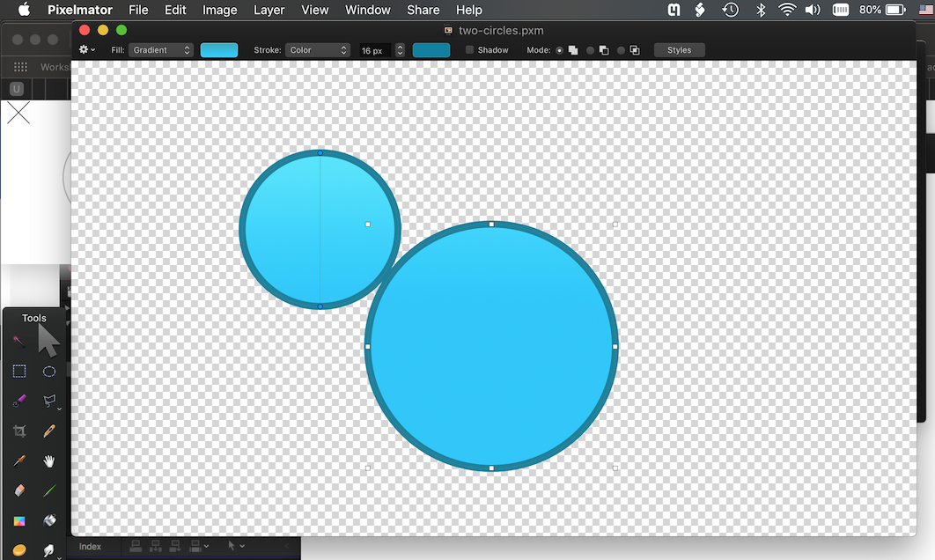Open the gear options dropdown
This screenshot has height=560, width=935.
pyautogui.click(x=87, y=50)
